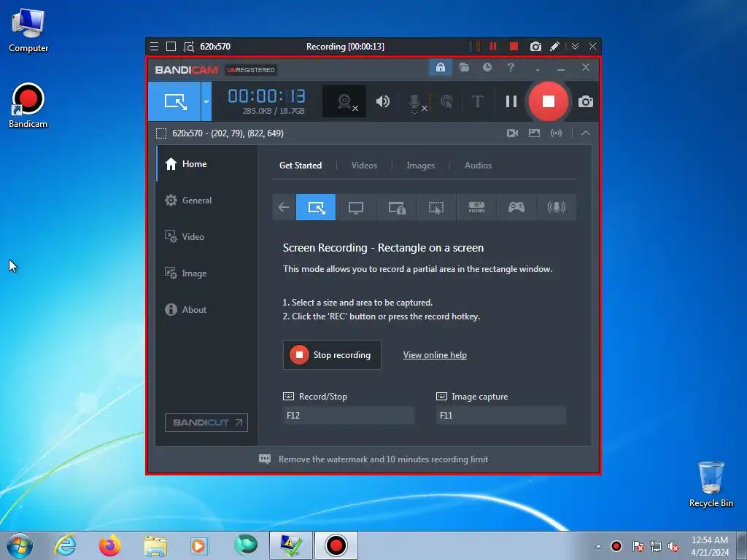The width and height of the screenshot is (747, 560).
Task: Toggle the speaker sound icon
Action: [x=382, y=101]
